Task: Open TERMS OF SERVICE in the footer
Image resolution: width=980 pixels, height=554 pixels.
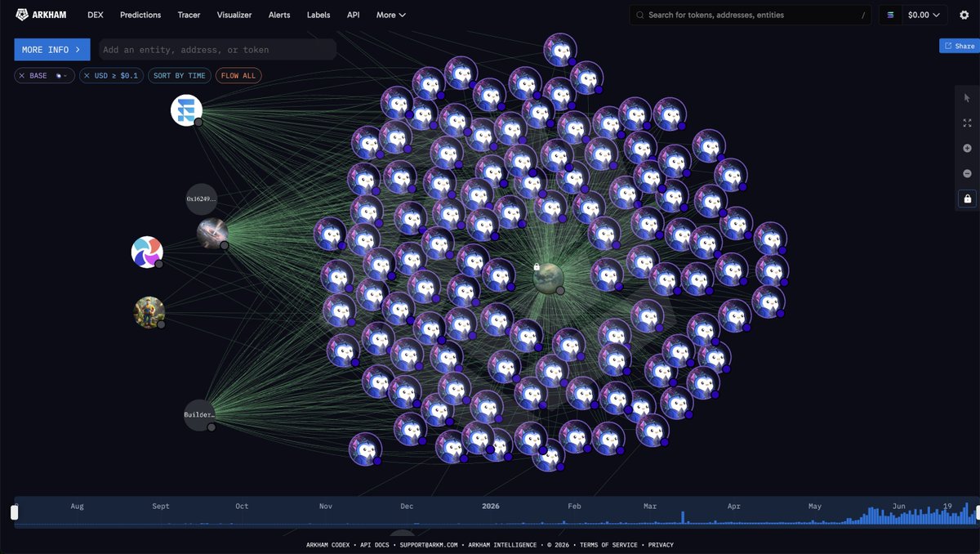Action: coord(609,544)
